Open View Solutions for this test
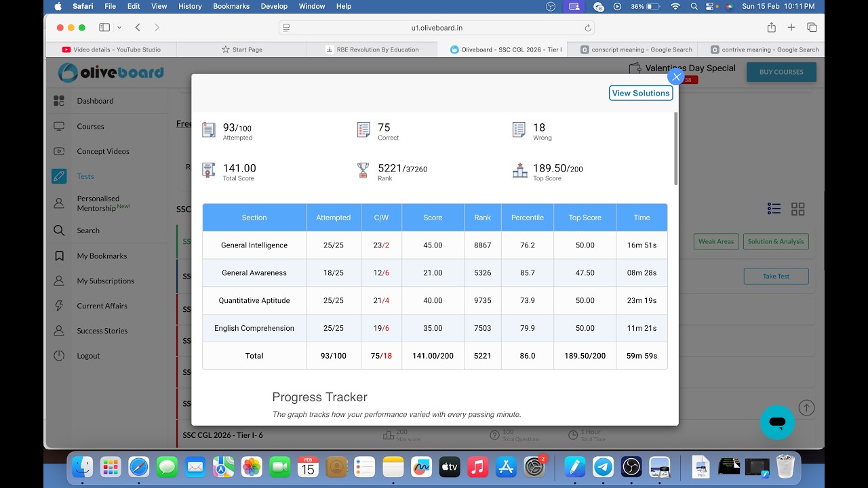Image resolution: width=868 pixels, height=488 pixels. pyautogui.click(x=641, y=93)
